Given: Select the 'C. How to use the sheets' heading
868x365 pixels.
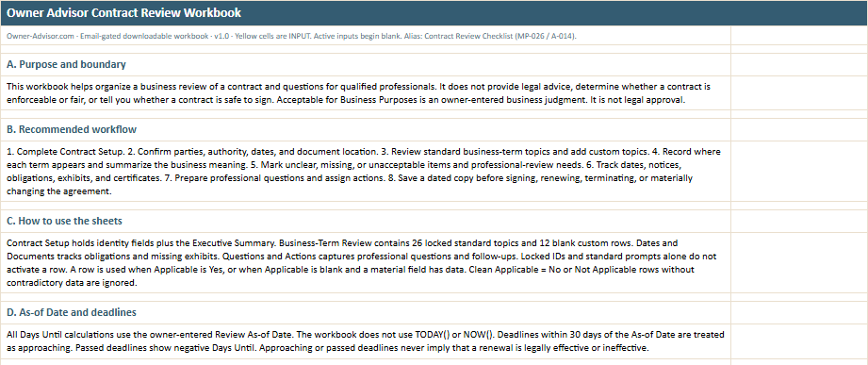Looking at the screenshot, I should tap(366, 221).
